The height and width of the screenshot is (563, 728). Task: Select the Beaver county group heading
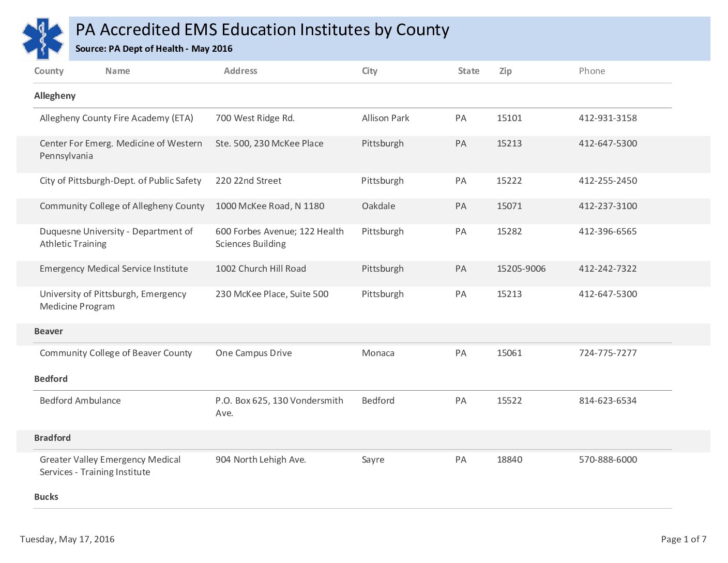tap(48, 331)
